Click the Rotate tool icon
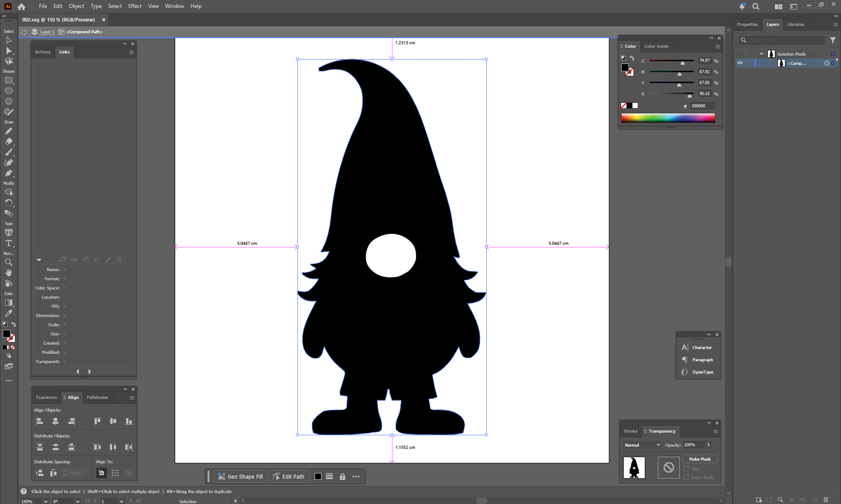841x504 pixels. 8,203
